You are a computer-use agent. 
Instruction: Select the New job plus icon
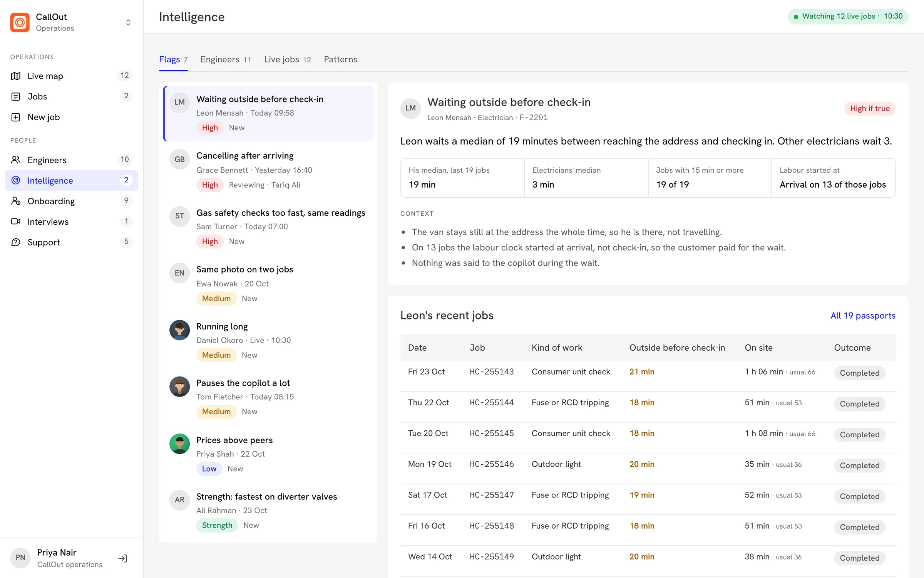[x=16, y=117]
